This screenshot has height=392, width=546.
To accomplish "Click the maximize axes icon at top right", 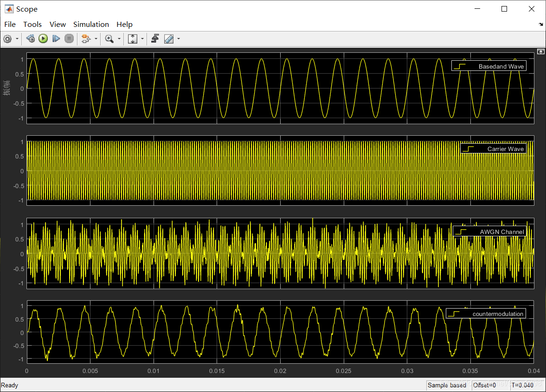I will [540, 51].
